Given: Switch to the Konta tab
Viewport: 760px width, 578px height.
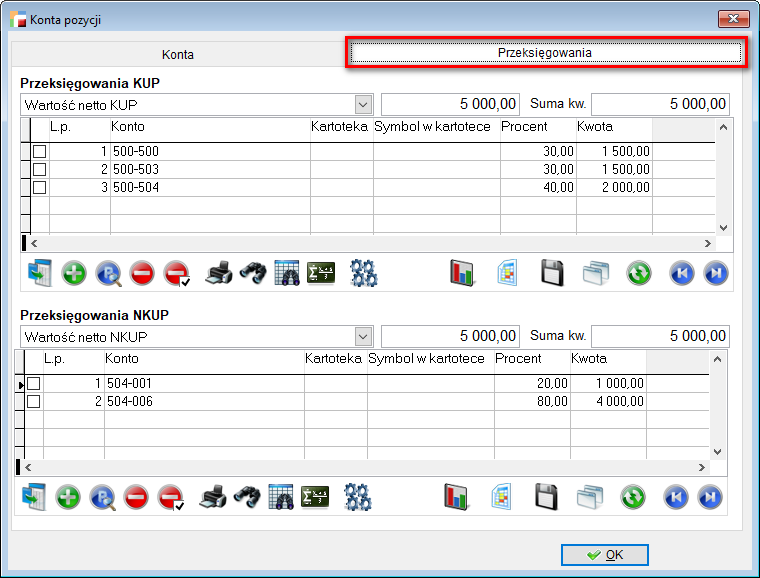Looking at the screenshot, I should pyautogui.click(x=178, y=54).
